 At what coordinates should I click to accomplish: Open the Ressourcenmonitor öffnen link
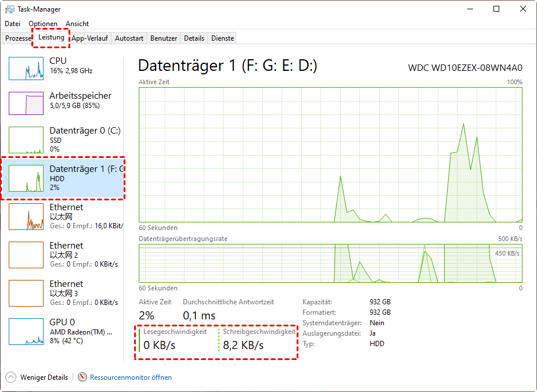pyautogui.click(x=131, y=377)
